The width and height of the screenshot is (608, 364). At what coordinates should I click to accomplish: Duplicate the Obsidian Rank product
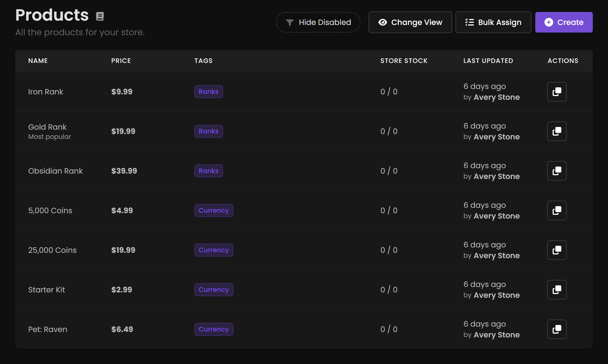coord(557,171)
